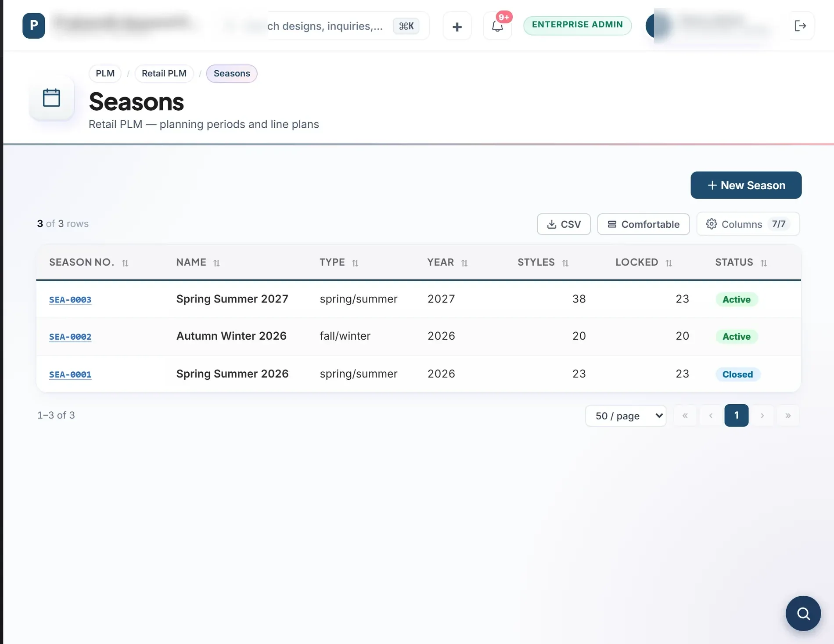Click the logout icon in header
This screenshot has height=644, width=834.
(x=800, y=26)
